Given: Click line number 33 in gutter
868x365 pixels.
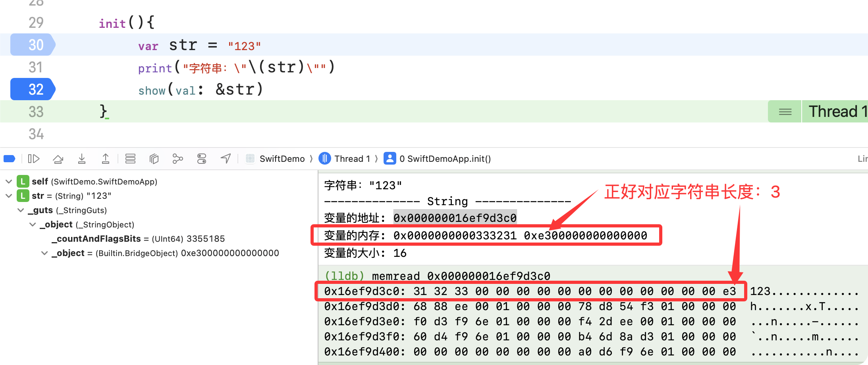Looking at the screenshot, I should (36, 111).
